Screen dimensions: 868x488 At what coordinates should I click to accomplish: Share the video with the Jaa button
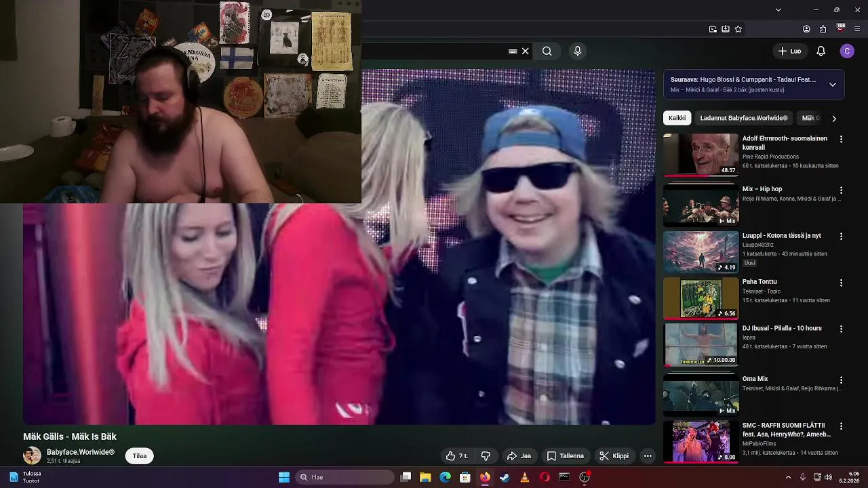pyautogui.click(x=519, y=456)
